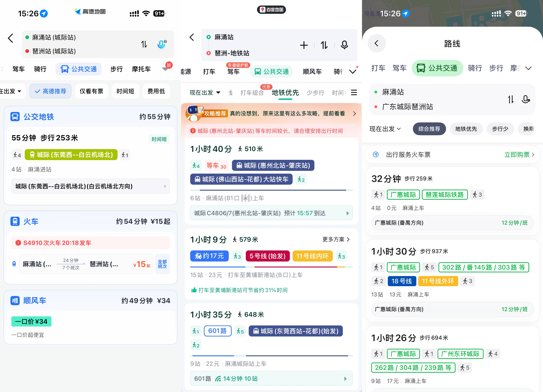Image resolution: width=543 pixels, height=392 pixels.
Task: Open the hamburger filter menu in Baidu Maps
Action: pyautogui.click(x=354, y=93)
